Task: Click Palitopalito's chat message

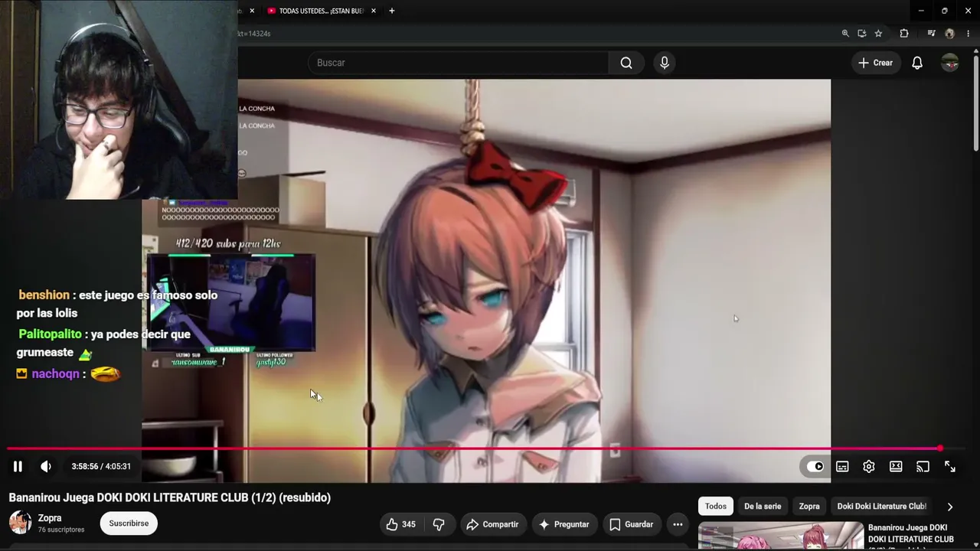Action: 104,343
